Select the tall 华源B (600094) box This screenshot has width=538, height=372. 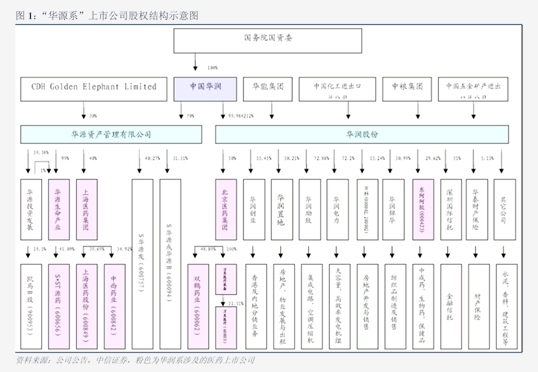click(x=170, y=264)
